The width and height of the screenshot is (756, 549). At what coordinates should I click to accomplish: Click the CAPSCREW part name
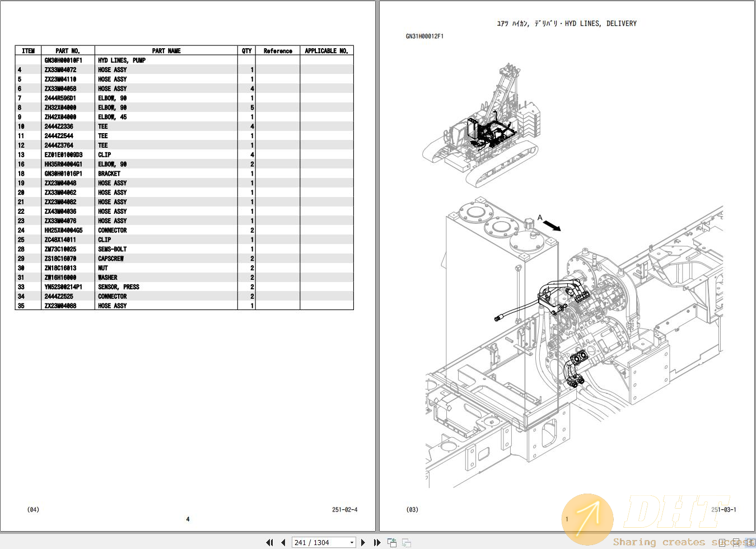point(111,259)
